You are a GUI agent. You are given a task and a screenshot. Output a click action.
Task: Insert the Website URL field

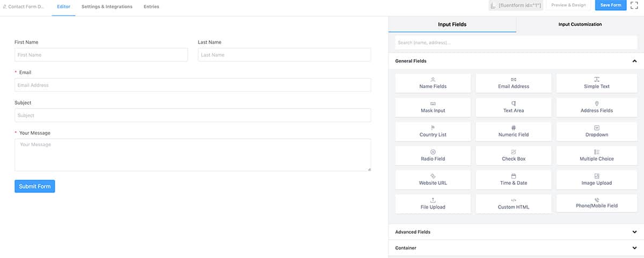point(433,180)
